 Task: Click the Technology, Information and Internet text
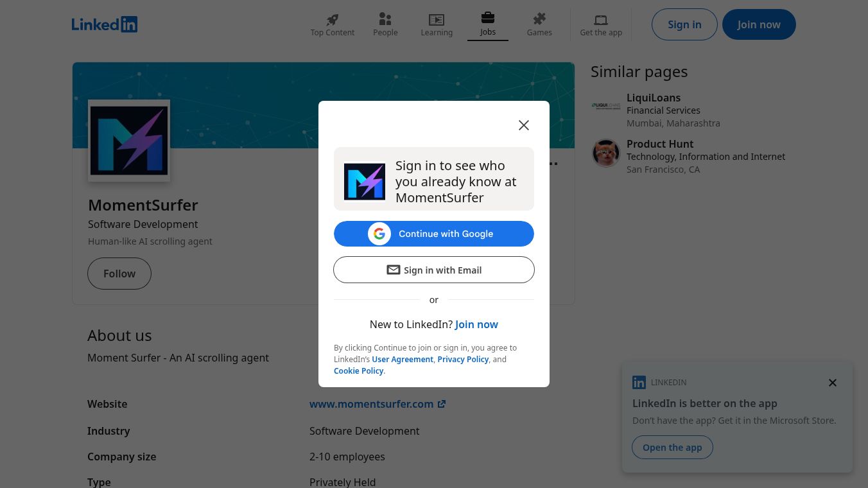(706, 157)
